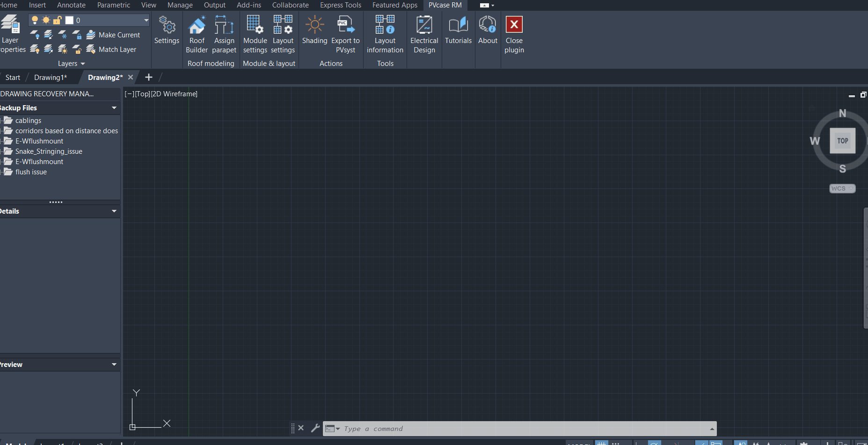868x445 pixels.
Task: Collapse the Preview section
Action: tap(114, 365)
